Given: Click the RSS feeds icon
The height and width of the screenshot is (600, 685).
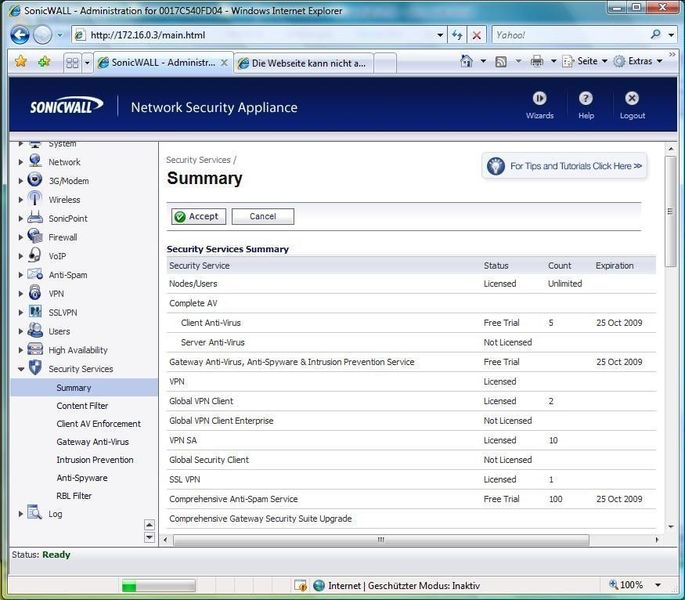Looking at the screenshot, I should pos(501,62).
